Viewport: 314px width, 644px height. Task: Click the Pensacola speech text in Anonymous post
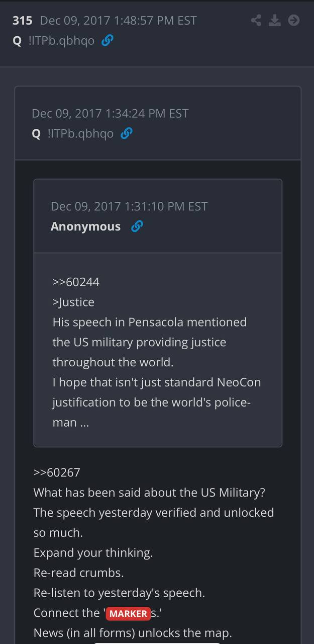coord(150,342)
